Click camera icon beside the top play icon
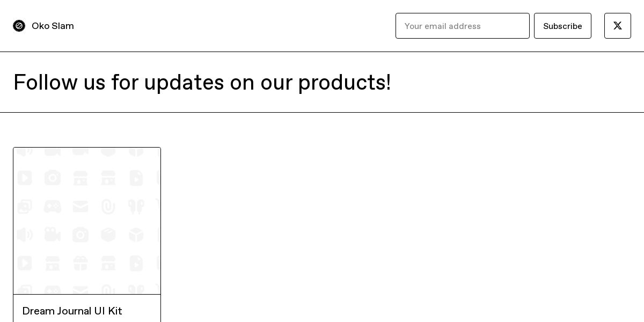Screen dimensions: 644x322 point(53,178)
